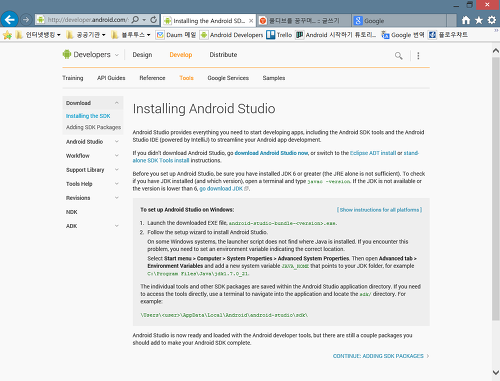Follow the download Android Studio now link
This screenshot has height=381, width=500.
coord(271,153)
